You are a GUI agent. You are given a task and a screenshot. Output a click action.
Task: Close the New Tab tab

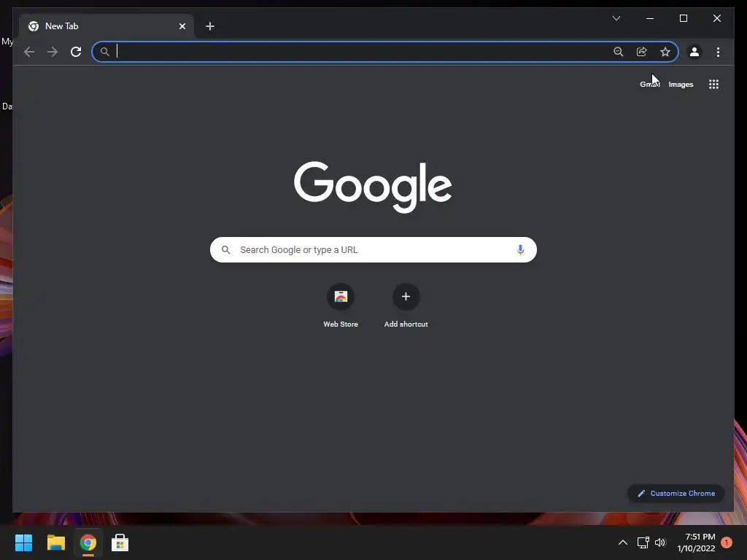click(182, 26)
